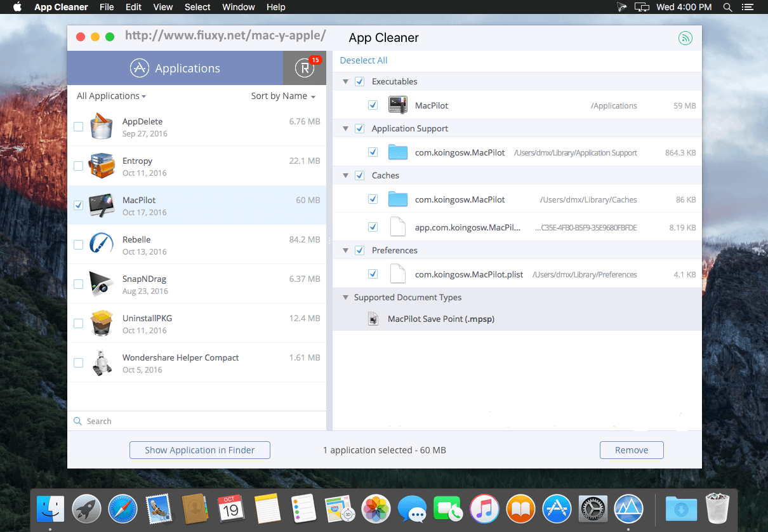Uncheck the Executables group checkbox
The image size is (768, 532).
point(359,81)
